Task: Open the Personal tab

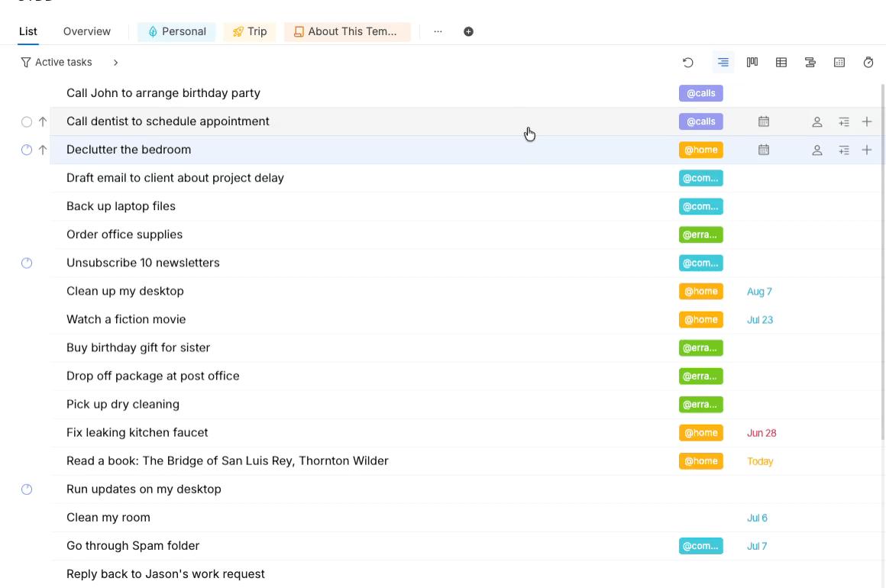Action: tap(177, 31)
